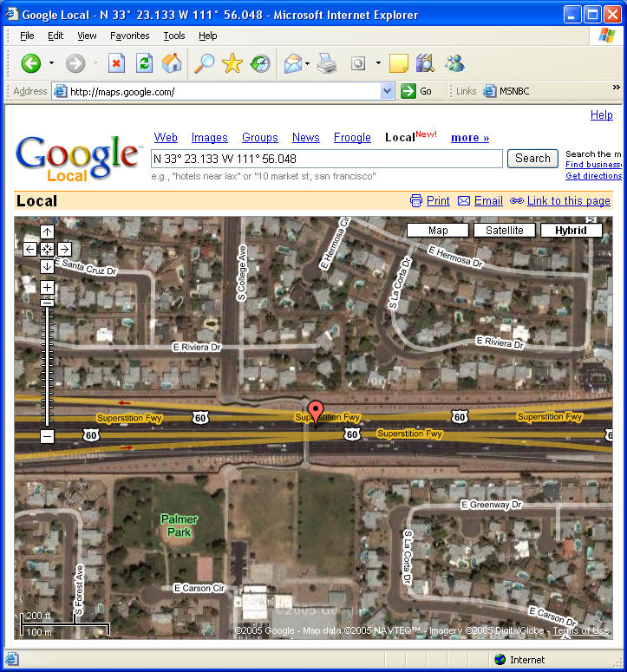Click the address bar URL field

pyautogui.click(x=223, y=91)
